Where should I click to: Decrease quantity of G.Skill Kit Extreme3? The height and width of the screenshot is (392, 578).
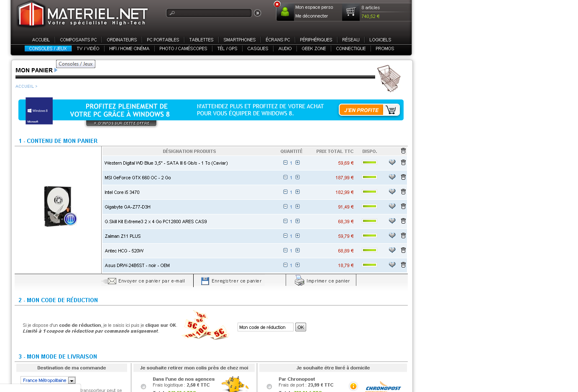(285, 221)
